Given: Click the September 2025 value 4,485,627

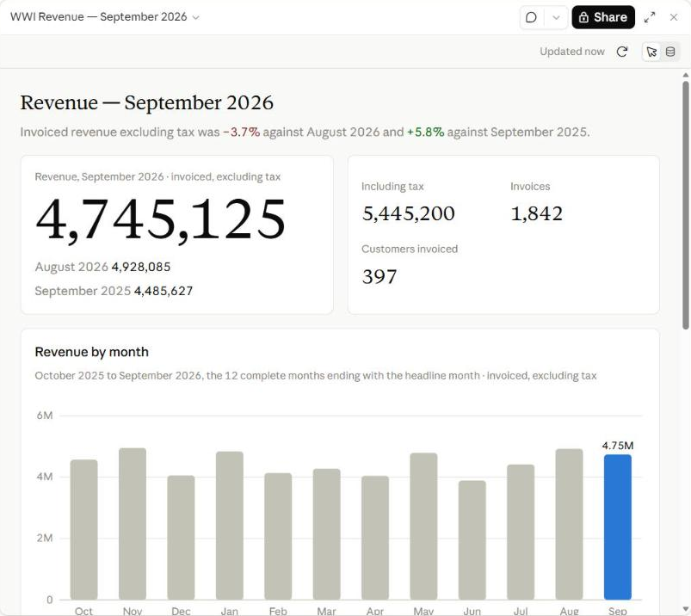Looking at the screenshot, I should coord(163,291).
